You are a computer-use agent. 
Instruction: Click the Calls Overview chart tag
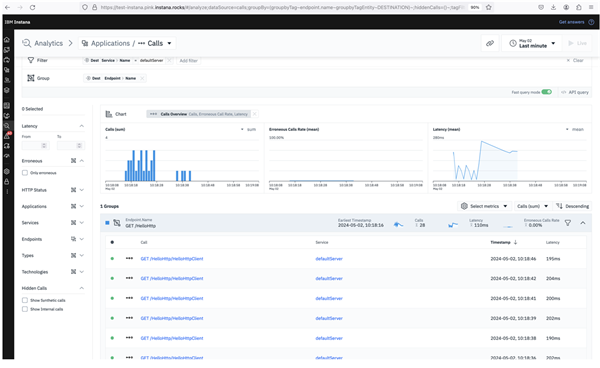pyautogui.click(x=199, y=114)
